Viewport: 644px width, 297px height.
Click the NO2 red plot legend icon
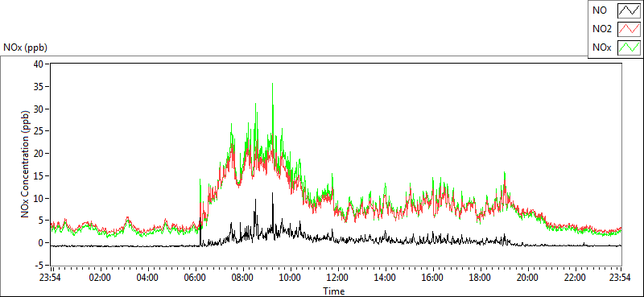point(630,29)
